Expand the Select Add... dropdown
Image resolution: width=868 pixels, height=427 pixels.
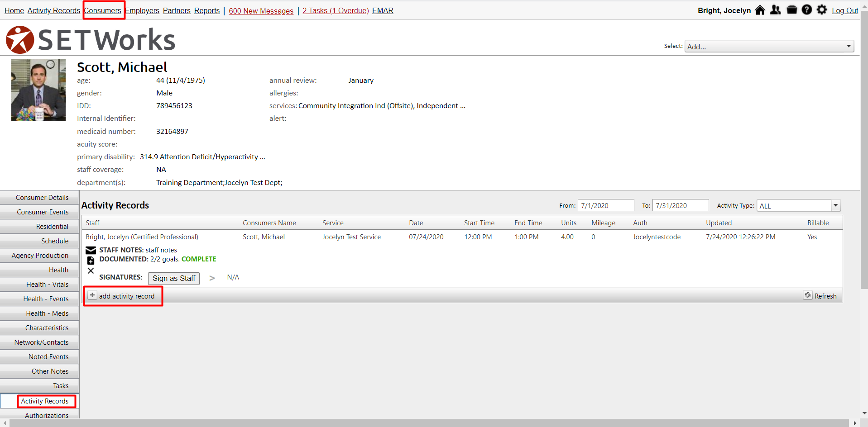[x=769, y=46]
